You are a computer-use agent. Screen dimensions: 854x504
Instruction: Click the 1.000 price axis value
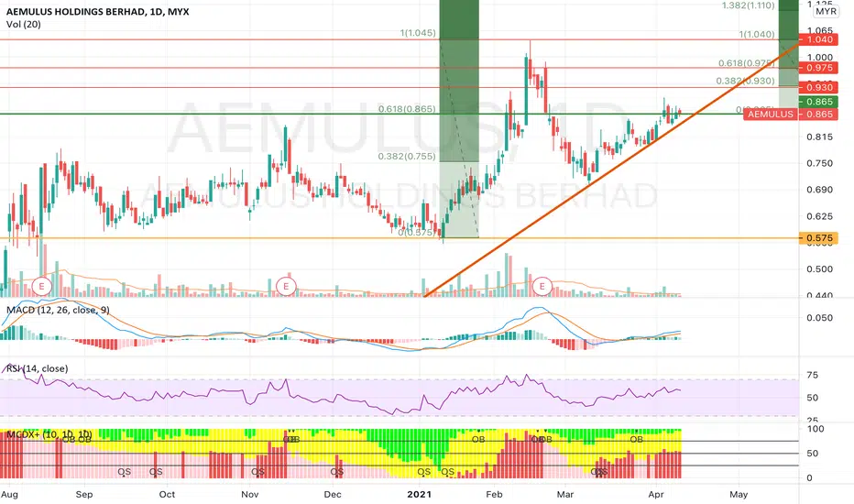(x=820, y=57)
